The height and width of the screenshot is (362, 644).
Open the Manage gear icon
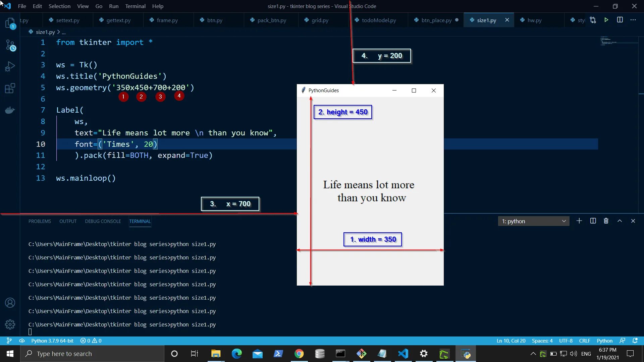10,324
